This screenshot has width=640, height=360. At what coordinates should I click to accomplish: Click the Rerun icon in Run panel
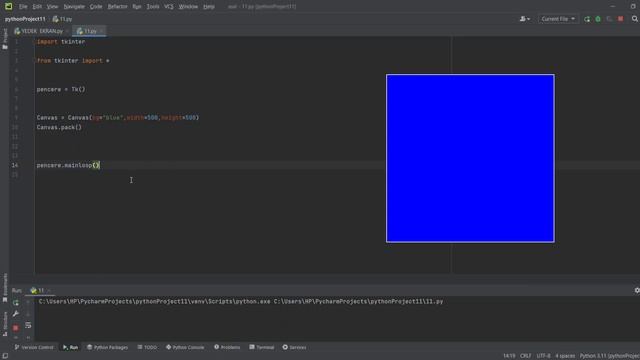tap(16, 302)
